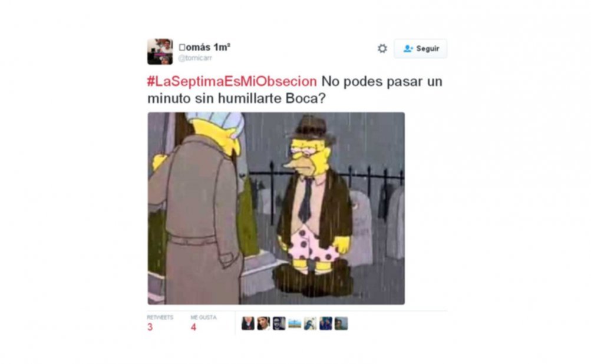Click the add-person icon inside Seguir
This screenshot has width=591, height=364.
(408, 49)
